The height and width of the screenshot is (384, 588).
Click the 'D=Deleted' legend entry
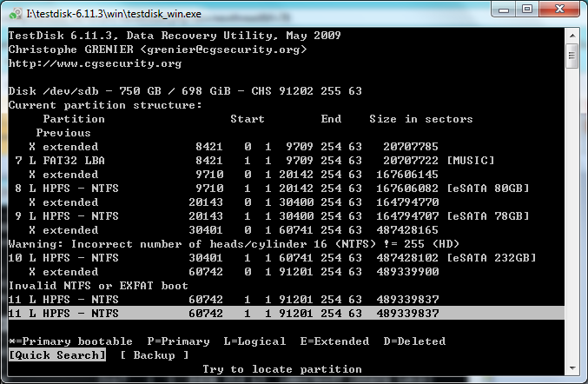[x=414, y=341]
